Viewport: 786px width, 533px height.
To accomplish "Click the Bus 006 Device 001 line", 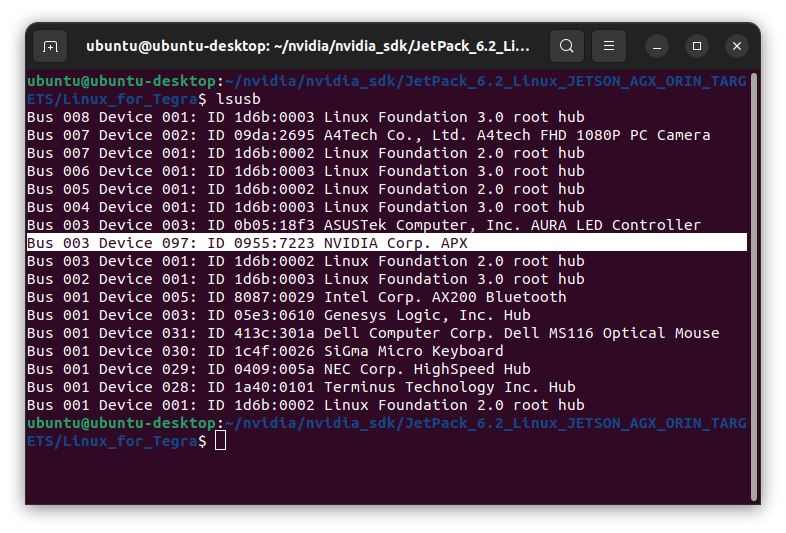I will (306, 171).
